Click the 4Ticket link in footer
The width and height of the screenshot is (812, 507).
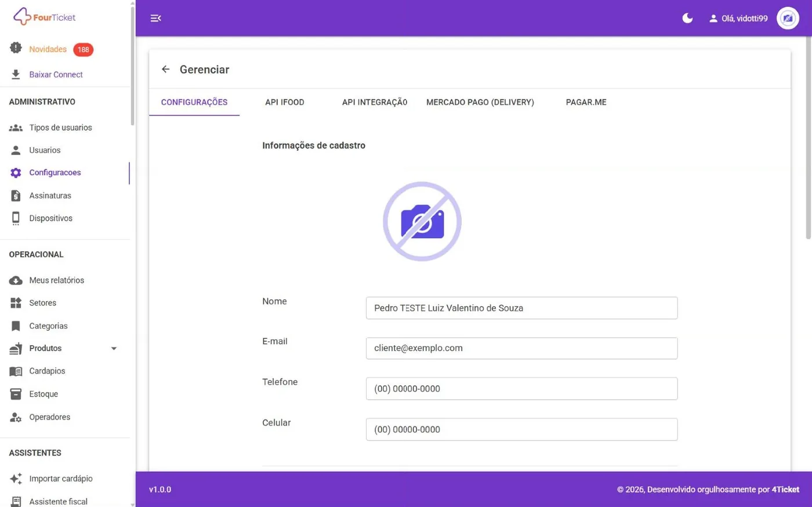tap(785, 490)
